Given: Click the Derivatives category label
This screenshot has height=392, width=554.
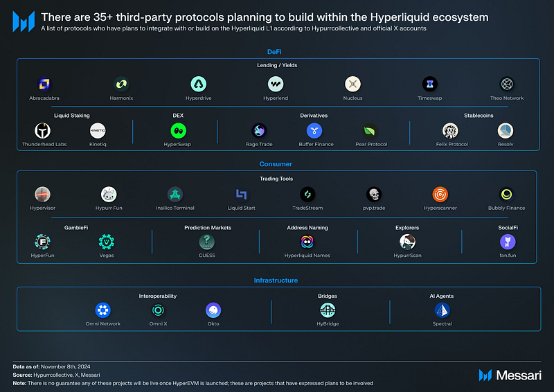Looking at the screenshot, I should click(x=314, y=116).
